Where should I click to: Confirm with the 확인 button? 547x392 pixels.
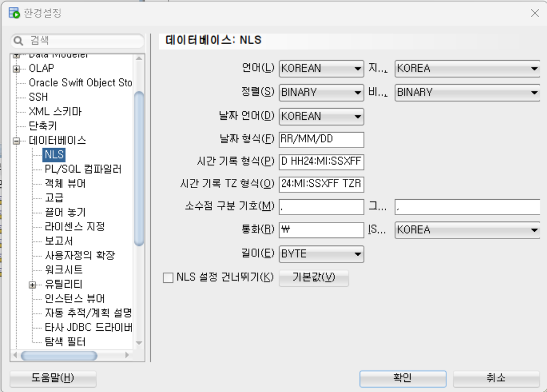pos(403,378)
